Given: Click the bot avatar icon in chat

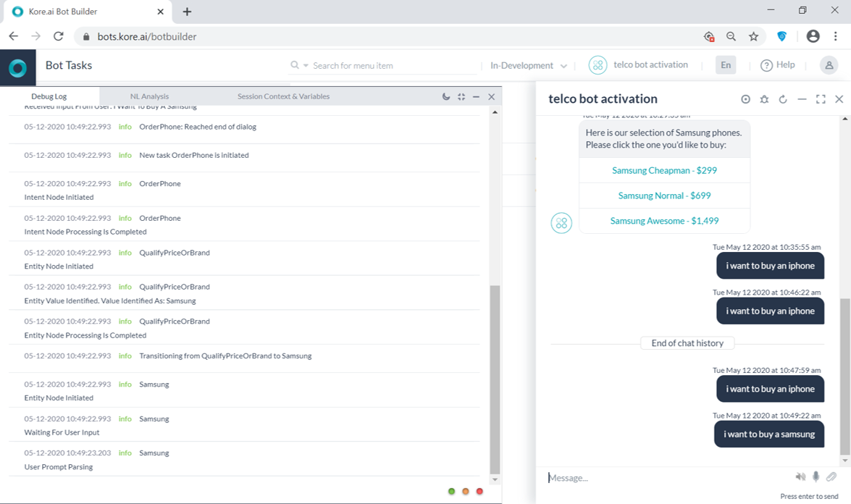Looking at the screenshot, I should [x=561, y=223].
